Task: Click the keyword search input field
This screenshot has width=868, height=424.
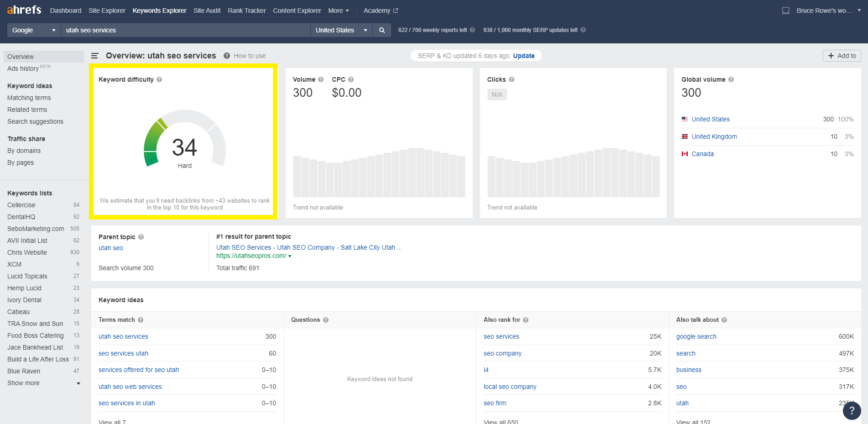Action: [186, 30]
